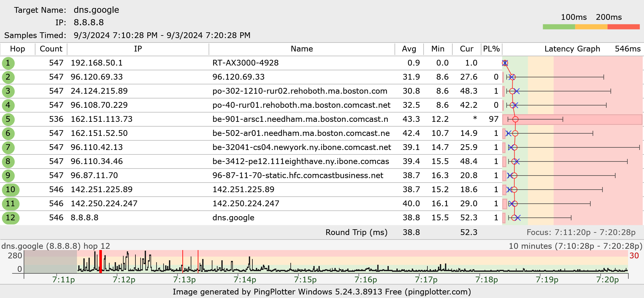Image resolution: width=644 pixels, height=298 pixels.
Task: Click the 10 minutes timeline range label
Action: 575,246
